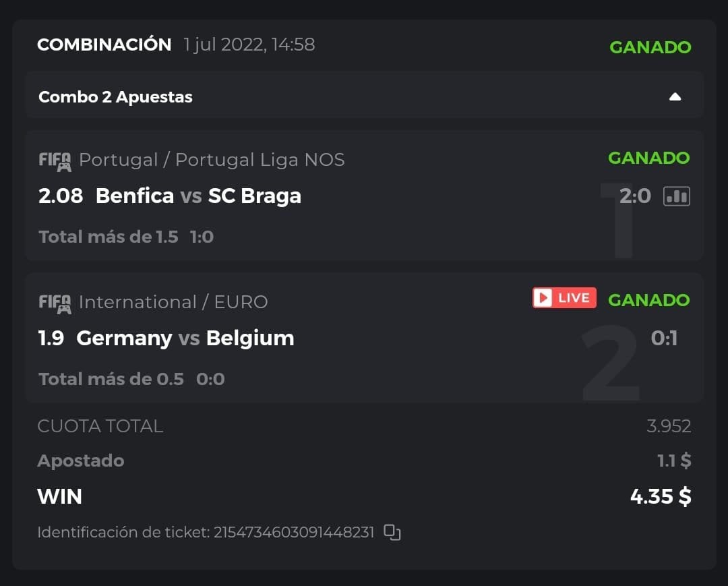Click the 2:0 final score

click(x=635, y=196)
